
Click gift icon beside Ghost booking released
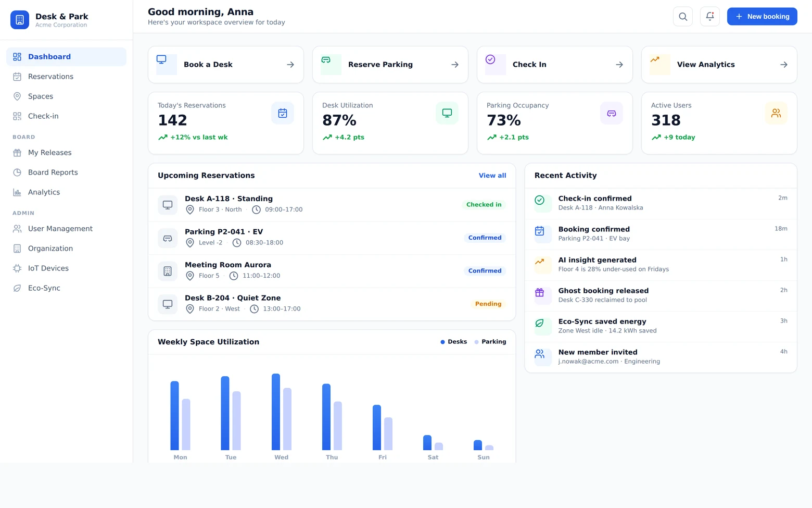[540, 293]
